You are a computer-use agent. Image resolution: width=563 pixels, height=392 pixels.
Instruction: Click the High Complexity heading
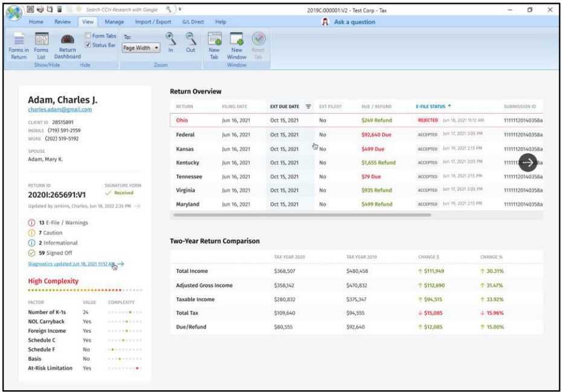[53, 281]
